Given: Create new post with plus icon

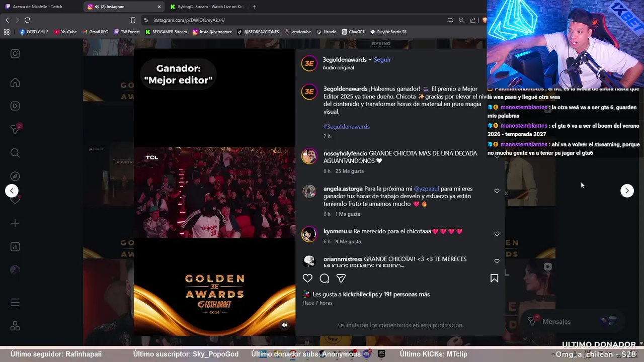Looking at the screenshot, I should (x=15, y=223).
